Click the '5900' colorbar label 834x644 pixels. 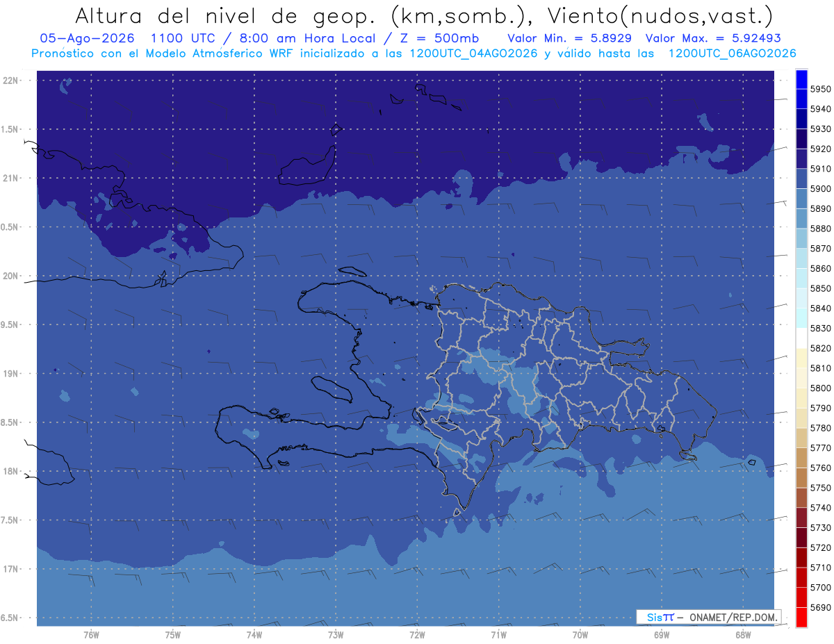[821, 189]
